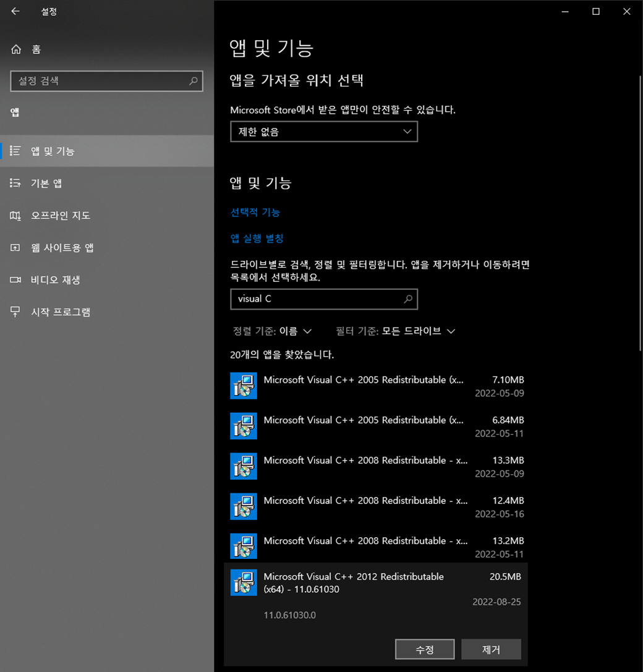Click the vertical scrollbar on right
Image resolution: width=643 pixels, height=672 pixels.
640,213
